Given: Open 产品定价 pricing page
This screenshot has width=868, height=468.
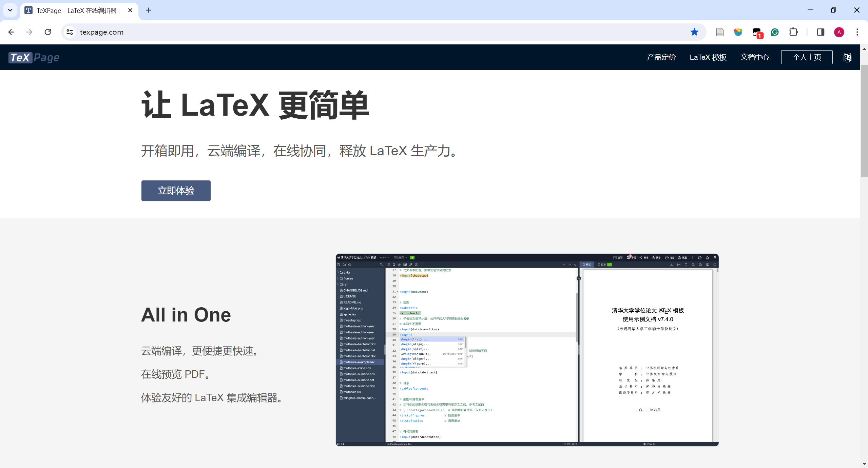Looking at the screenshot, I should (661, 57).
